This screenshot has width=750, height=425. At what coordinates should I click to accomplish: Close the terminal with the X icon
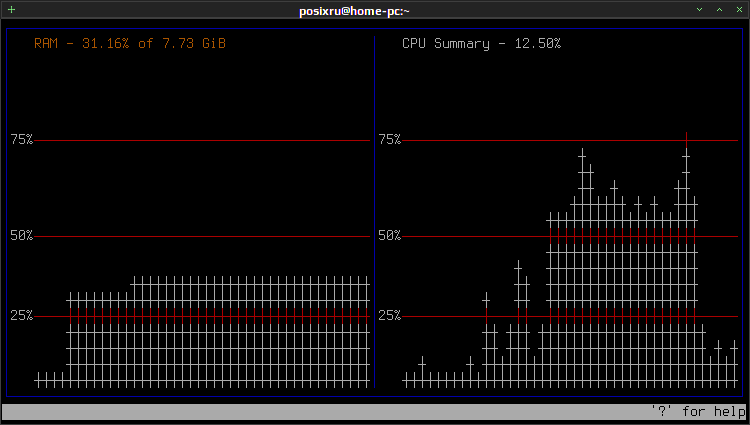(739, 10)
